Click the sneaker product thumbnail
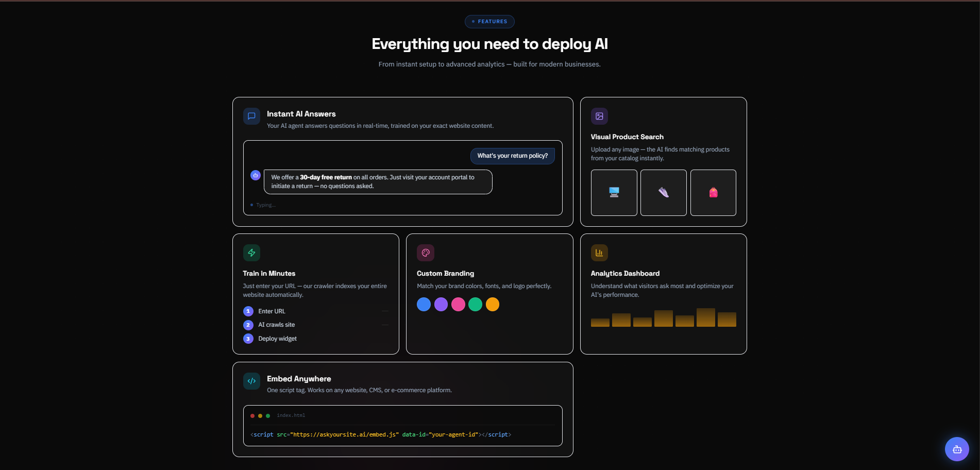Image resolution: width=980 pixels, height=470 pixels. click(x=663, y=193)
